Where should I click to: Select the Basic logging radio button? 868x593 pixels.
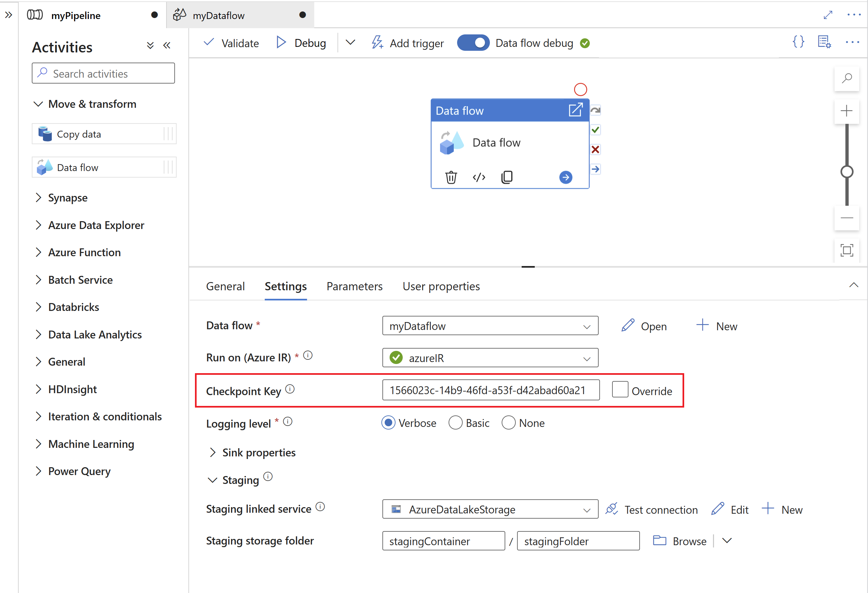[457, 423]
